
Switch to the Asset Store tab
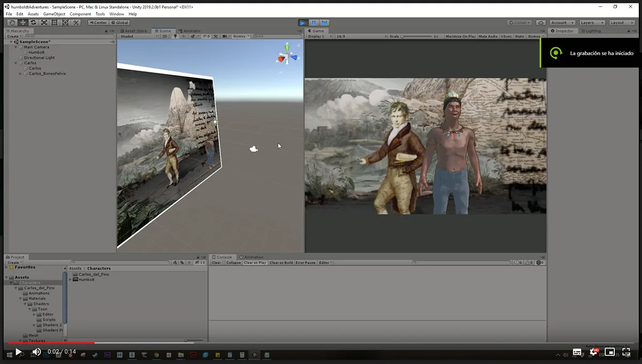pos(133,31)
